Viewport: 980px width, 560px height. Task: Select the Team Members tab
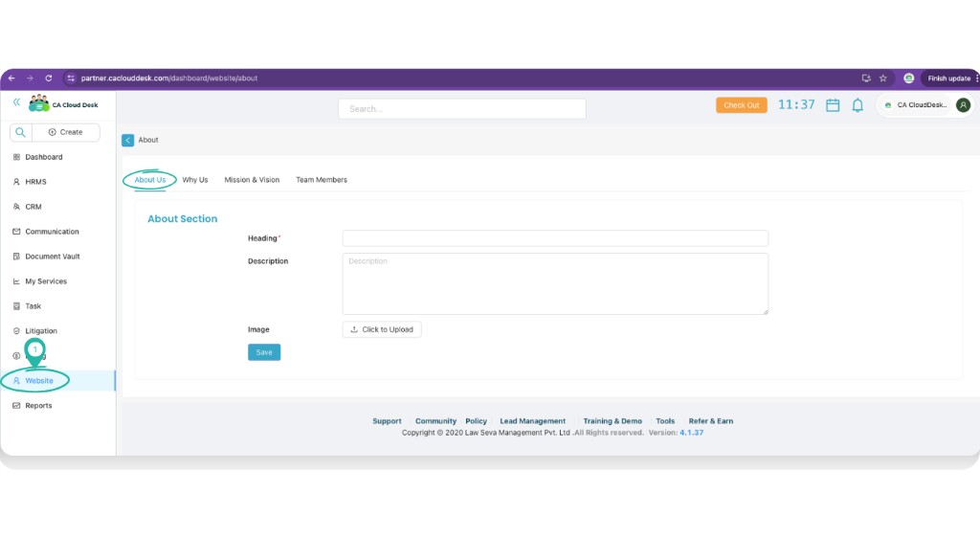click(322, 180)
